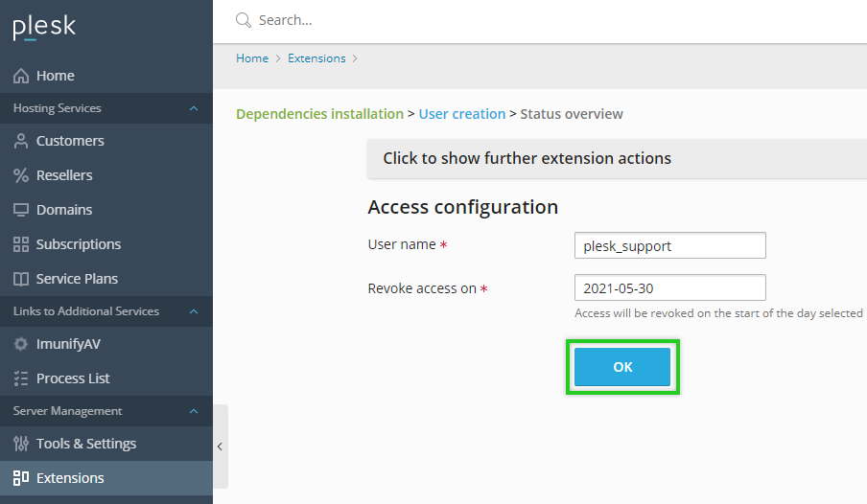Click the Service Plans book icon
The image size is (867, 504).
21,279
